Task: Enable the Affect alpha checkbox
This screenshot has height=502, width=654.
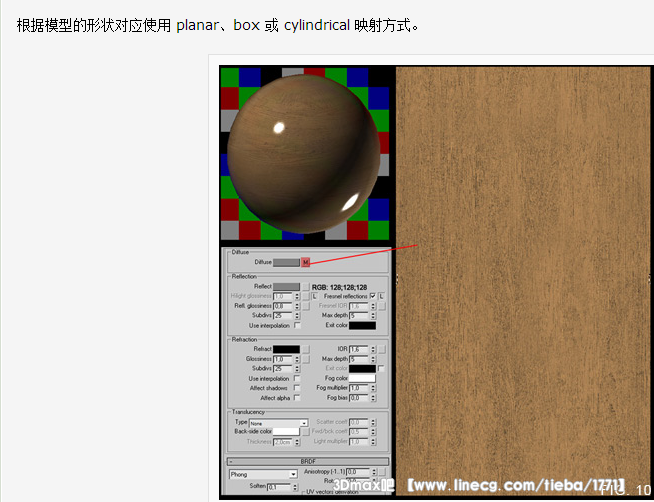Action: coord(297,398)
